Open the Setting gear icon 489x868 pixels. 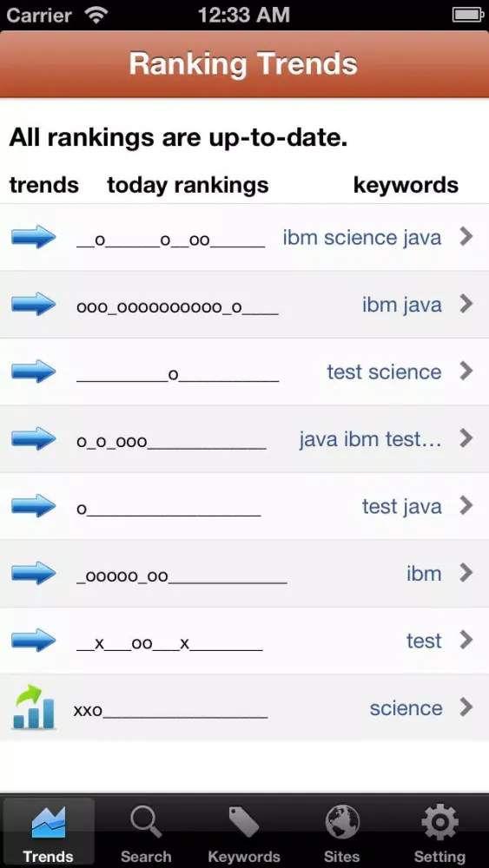(x=439, y=822)
